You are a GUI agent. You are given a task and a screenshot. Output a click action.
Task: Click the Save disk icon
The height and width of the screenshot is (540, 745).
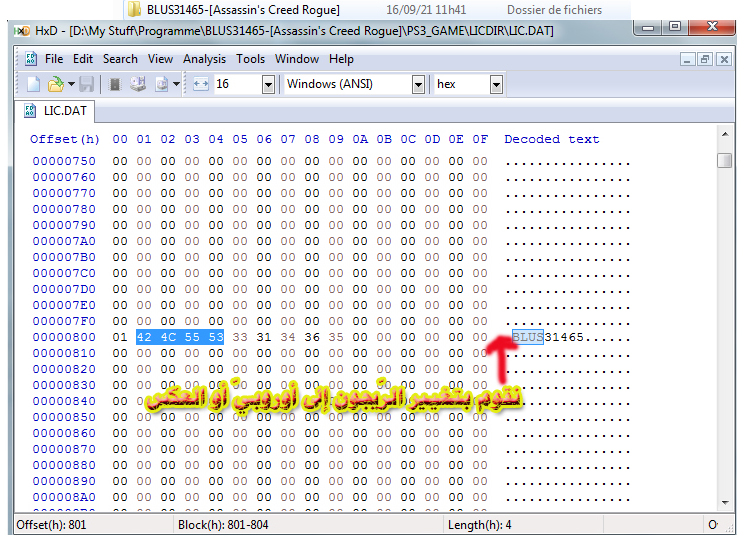pyautogui.click(x=86, y=85)
